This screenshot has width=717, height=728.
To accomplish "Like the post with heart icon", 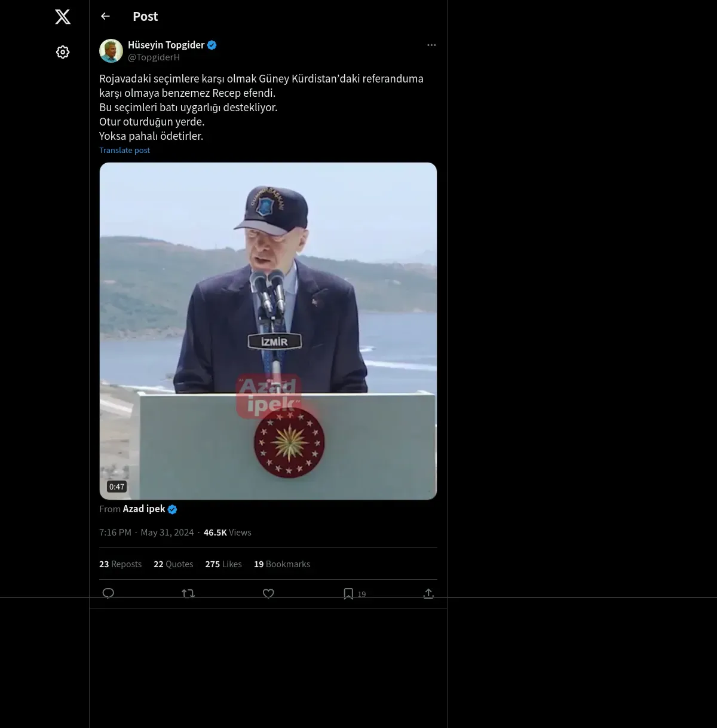I will (268, 594).
